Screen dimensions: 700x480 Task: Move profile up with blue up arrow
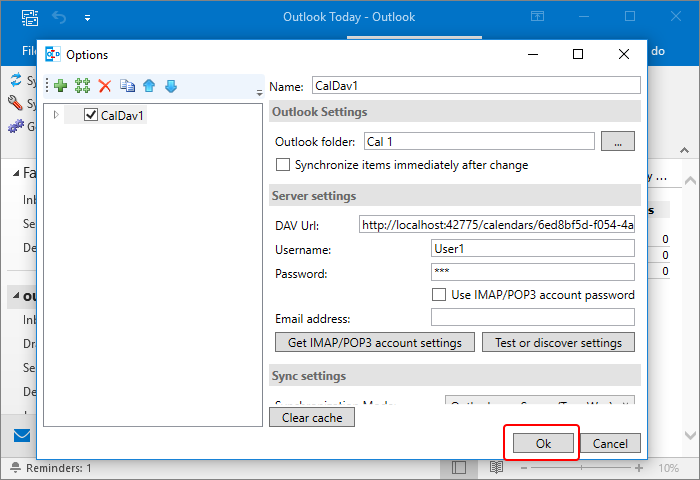coord(149,86)
